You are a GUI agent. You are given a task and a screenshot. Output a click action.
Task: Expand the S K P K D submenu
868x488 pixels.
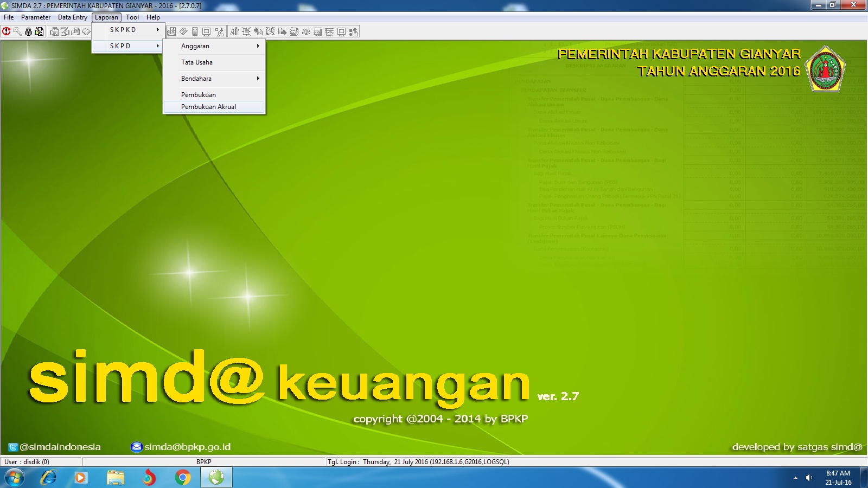click(x=128, y=30)
